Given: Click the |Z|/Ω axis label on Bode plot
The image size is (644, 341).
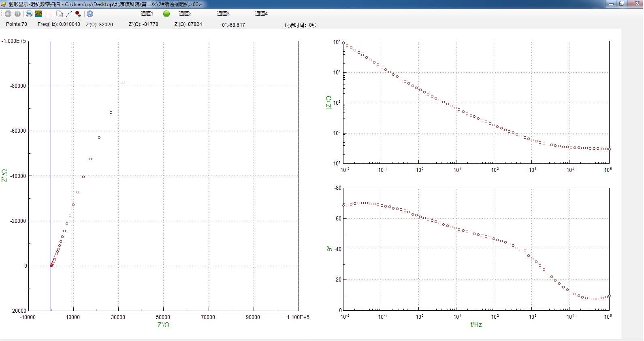Looking at the screenshot, I should click(328, 102).
